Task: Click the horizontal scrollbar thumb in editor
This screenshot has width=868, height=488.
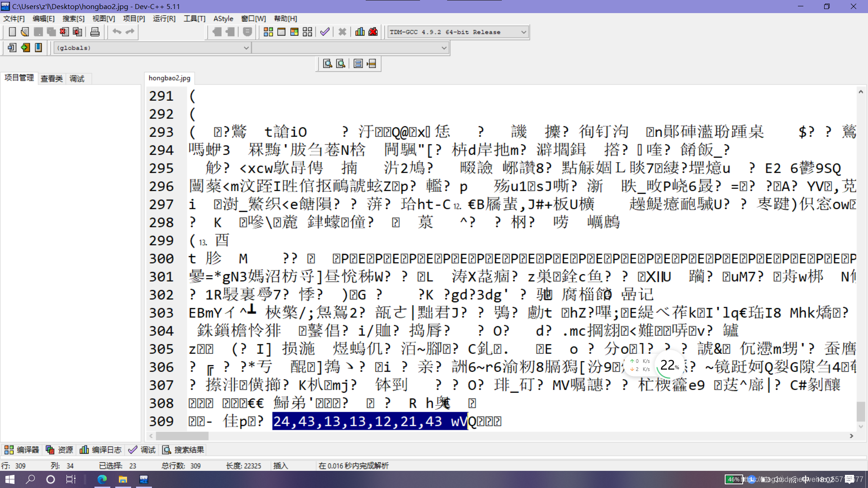Action: (182, 436)
